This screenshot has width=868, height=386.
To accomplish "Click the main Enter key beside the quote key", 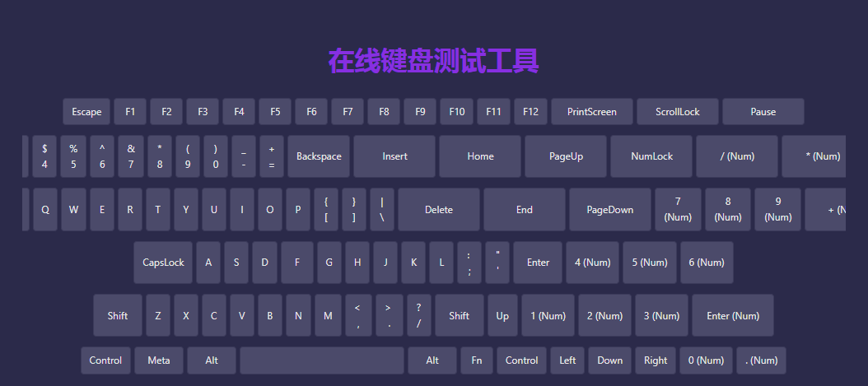I will [x=538, y=263].
